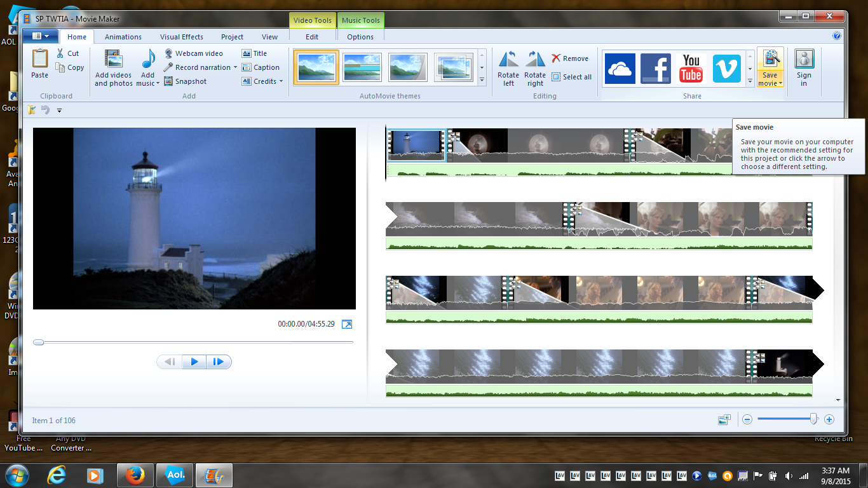
Task: Open the Credits dropdown arrow
Action: click(281, 81)
